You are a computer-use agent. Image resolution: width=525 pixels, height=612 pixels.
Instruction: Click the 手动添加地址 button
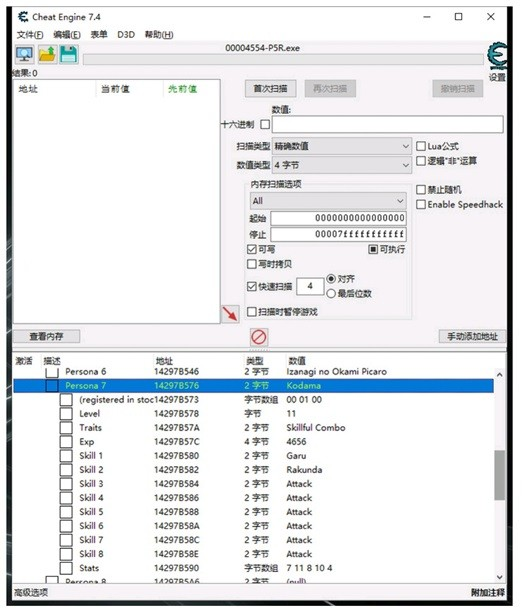[x=472, y=336]
